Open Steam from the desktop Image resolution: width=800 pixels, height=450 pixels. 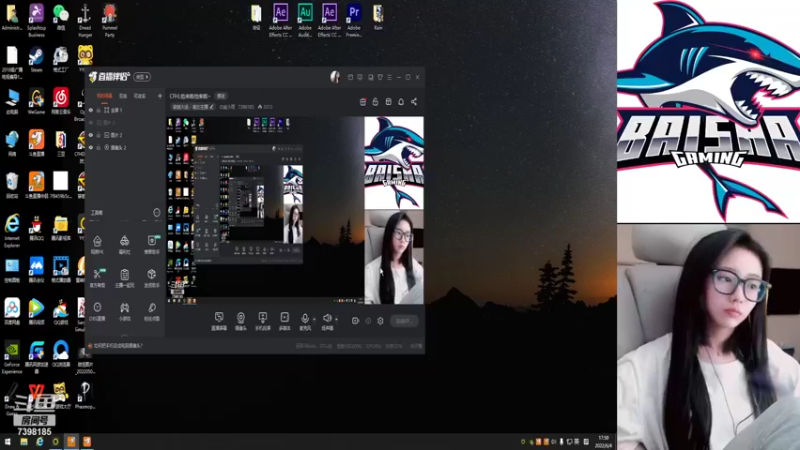(x=36, y=59)
